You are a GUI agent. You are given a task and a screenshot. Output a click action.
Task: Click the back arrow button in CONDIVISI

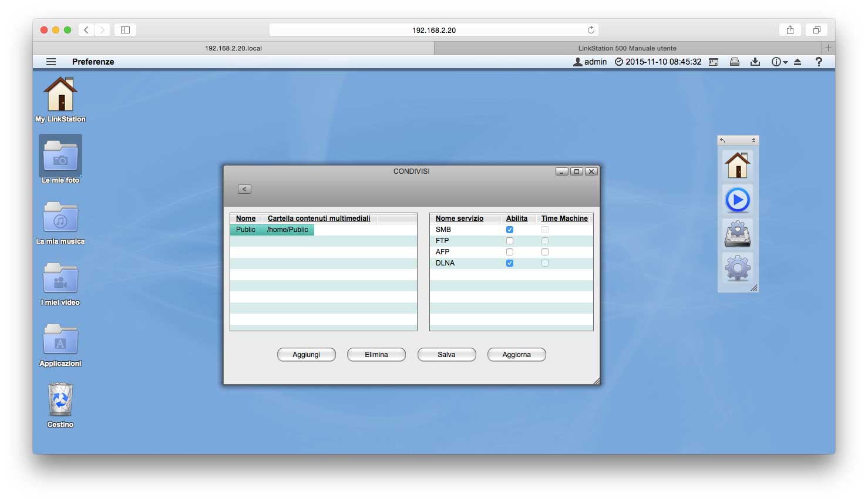tap(245, 189)
